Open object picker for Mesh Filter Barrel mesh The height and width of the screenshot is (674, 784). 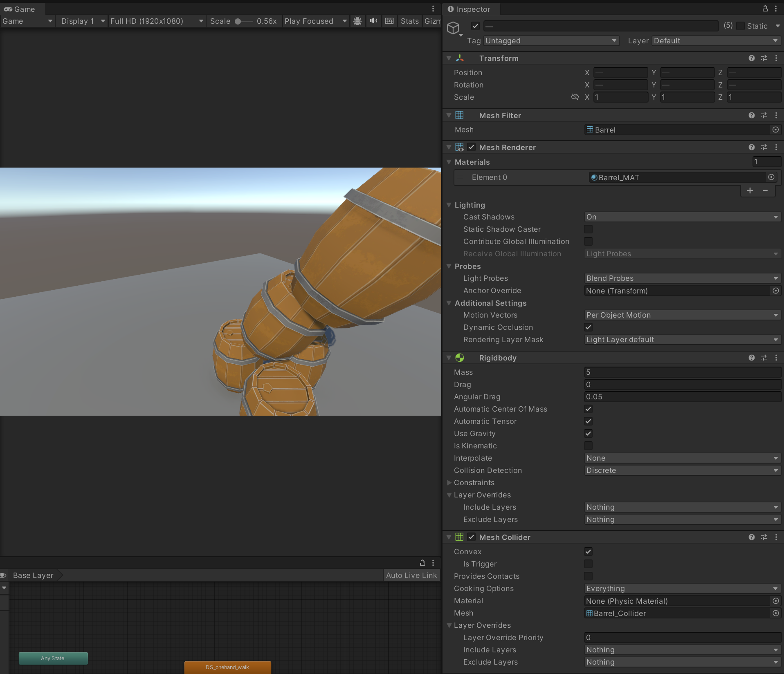coord(775,130)
